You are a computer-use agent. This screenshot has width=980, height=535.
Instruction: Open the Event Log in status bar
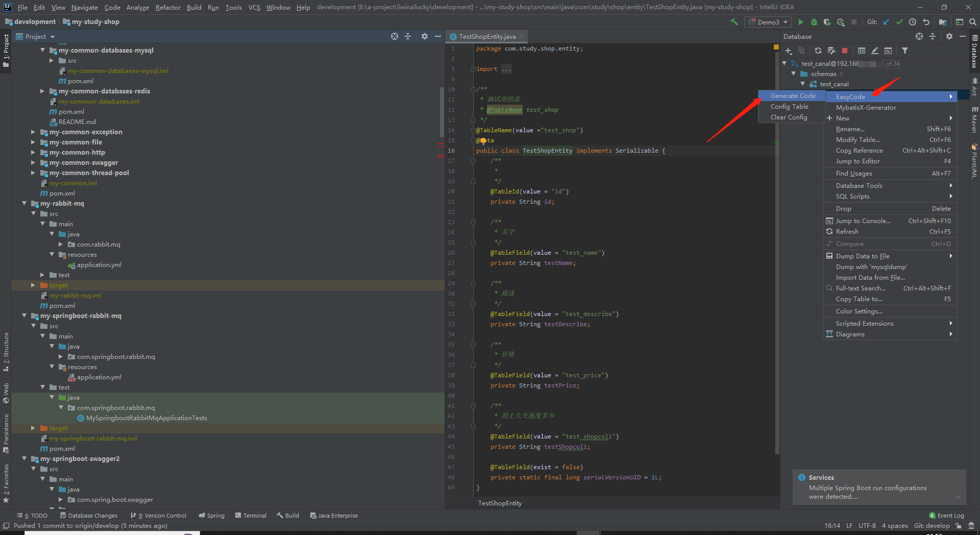click(x=947, y=516)
